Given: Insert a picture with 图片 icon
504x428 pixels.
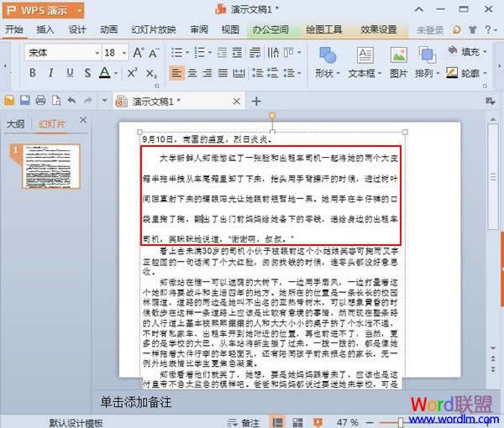Looking at the screenshot, I should [x=398, y=63].
